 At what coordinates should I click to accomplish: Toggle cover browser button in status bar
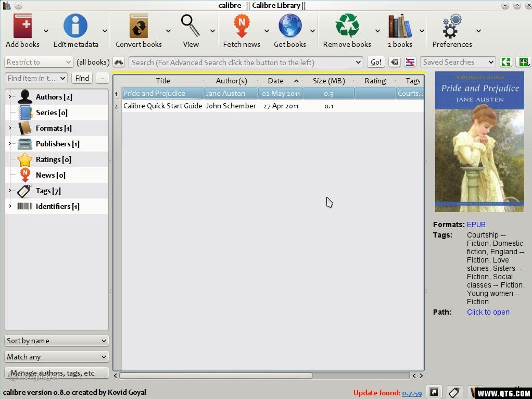[434, 392]
